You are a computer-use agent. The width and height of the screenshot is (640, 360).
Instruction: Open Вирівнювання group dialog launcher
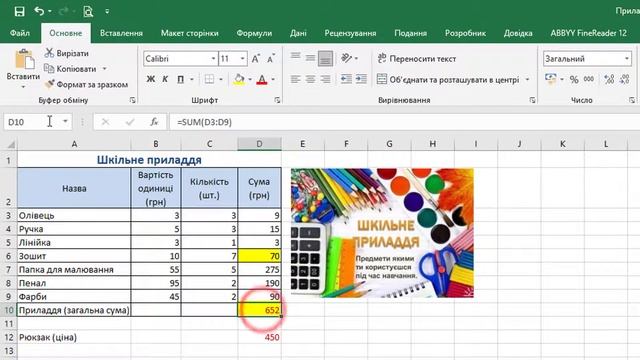point(532,100)
